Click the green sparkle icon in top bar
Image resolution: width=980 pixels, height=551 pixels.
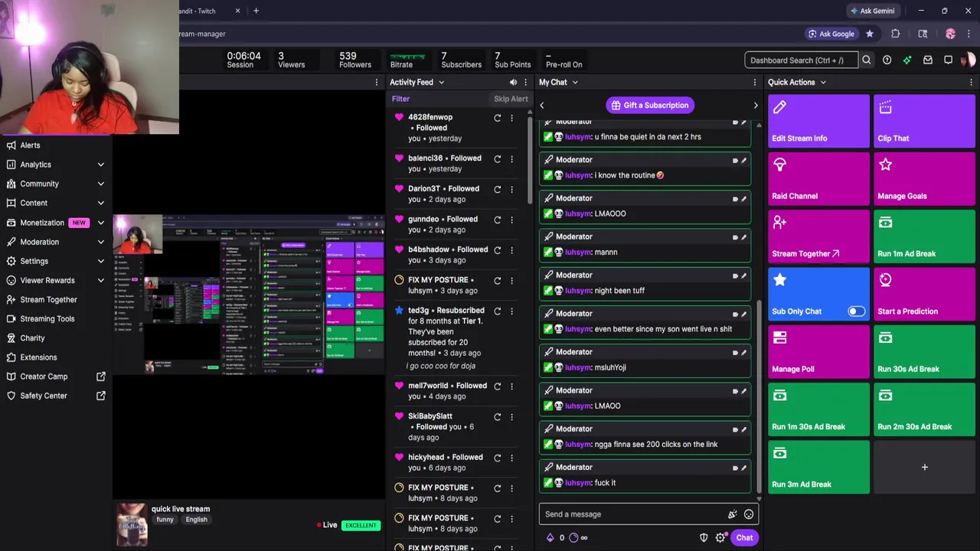click(x=907, y=60)
